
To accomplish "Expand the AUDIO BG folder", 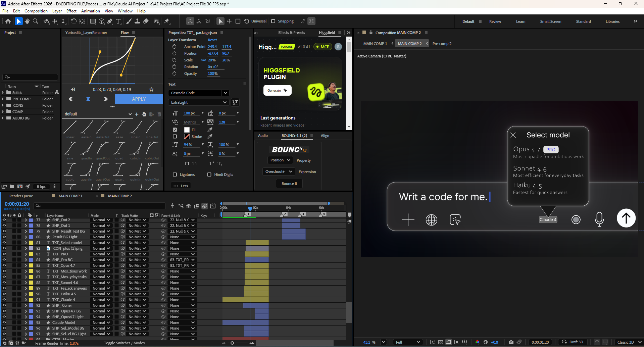I will (3, 118).
